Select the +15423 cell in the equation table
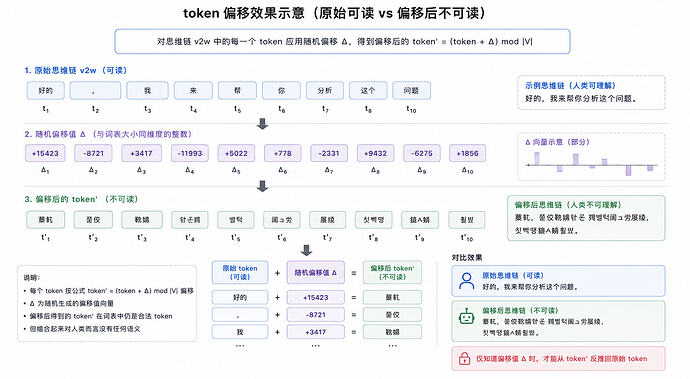The width and height of the screenshot is (690, 379). (316, 298)
